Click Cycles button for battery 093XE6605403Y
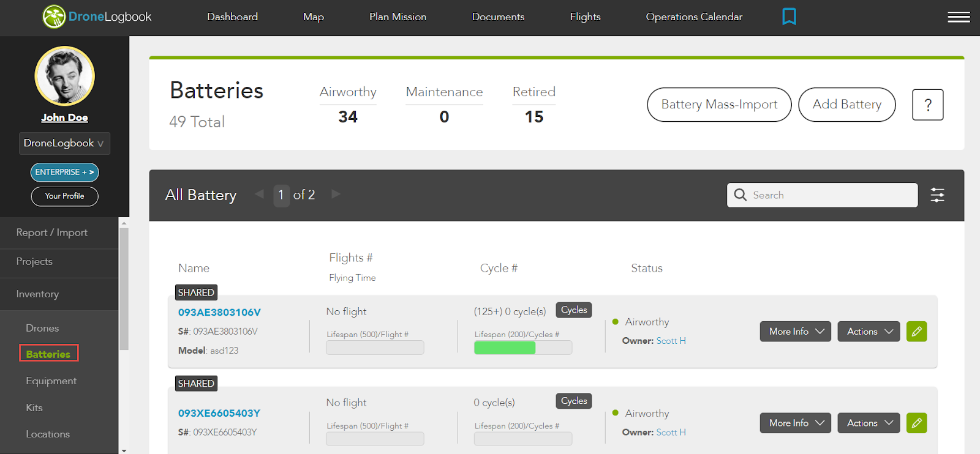Image resolution: width=980 pixels, height=454 pixels. [x=574, y=401]
